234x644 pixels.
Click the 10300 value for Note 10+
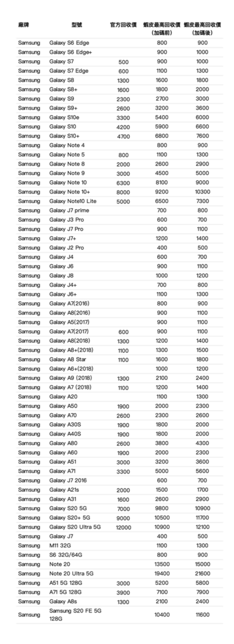(x=202, y=192)
